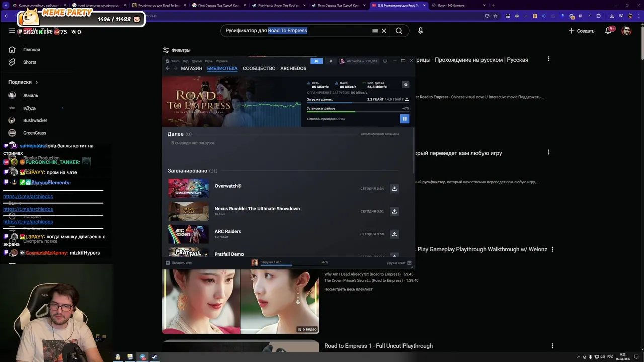Submit YouTube search with magnifier button
This screenshot has height=362, width=644.
coord(399,31)
